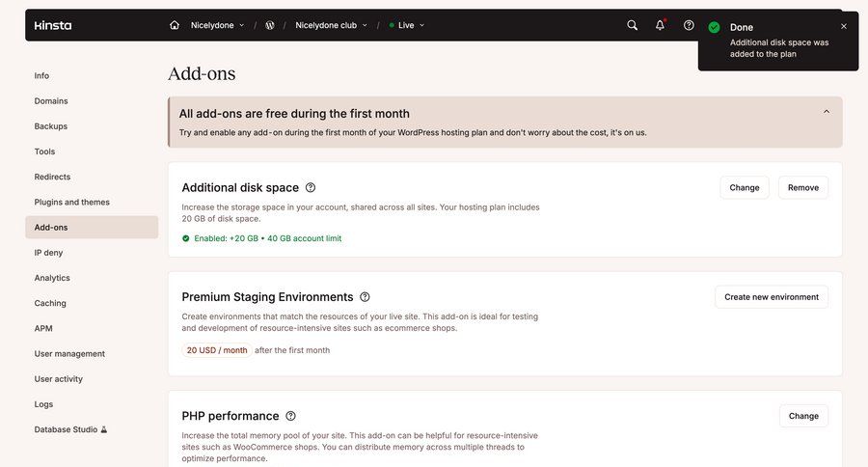868x467 pixels.
Task: Click the Add-ons page heading
Action: click(x=202, y=73)
